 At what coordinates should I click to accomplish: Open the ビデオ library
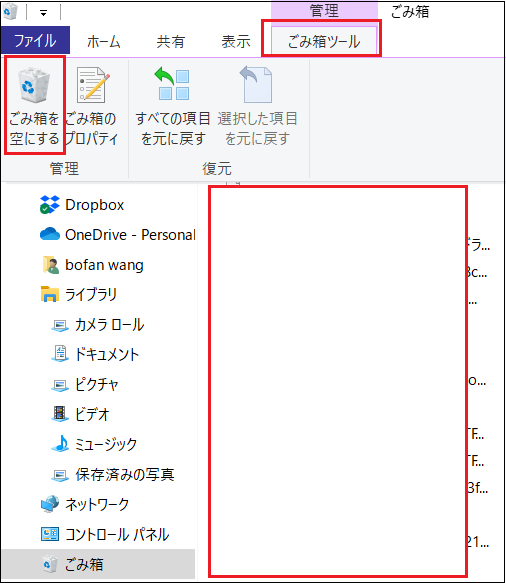tap(80, 414)
